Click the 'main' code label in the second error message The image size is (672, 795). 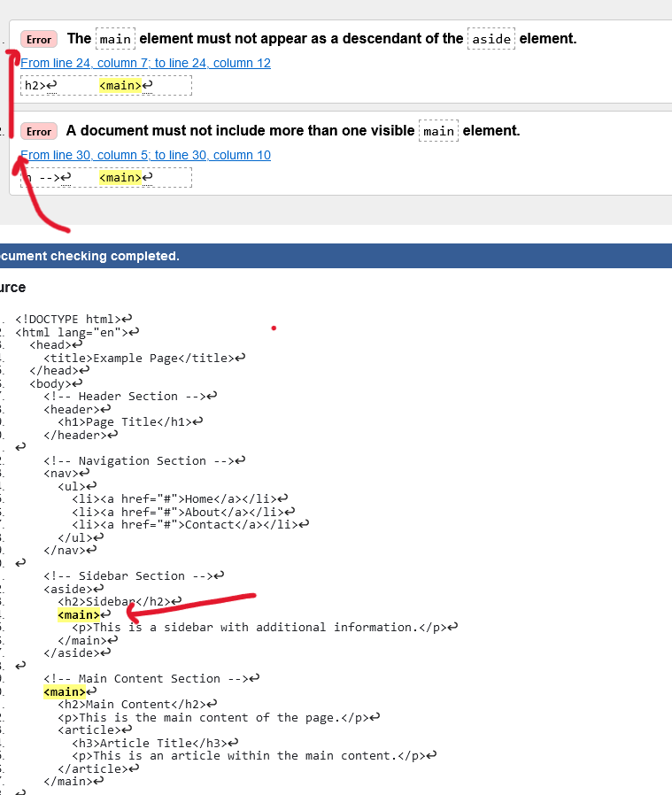coord(438,131)
